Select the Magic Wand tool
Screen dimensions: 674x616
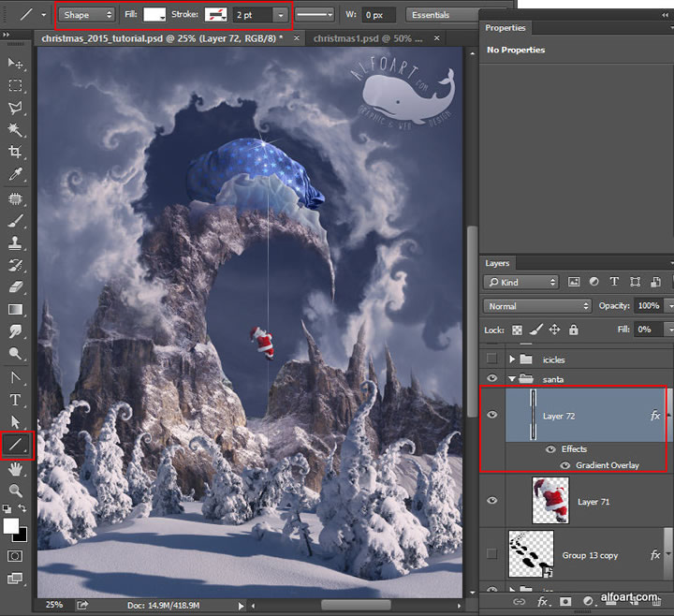(x=15, y=130)
